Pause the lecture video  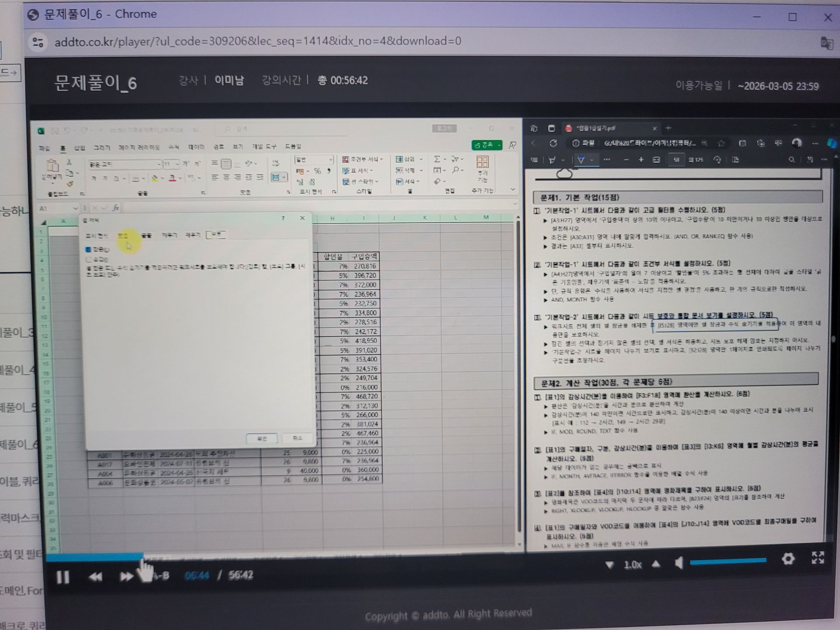63,577
